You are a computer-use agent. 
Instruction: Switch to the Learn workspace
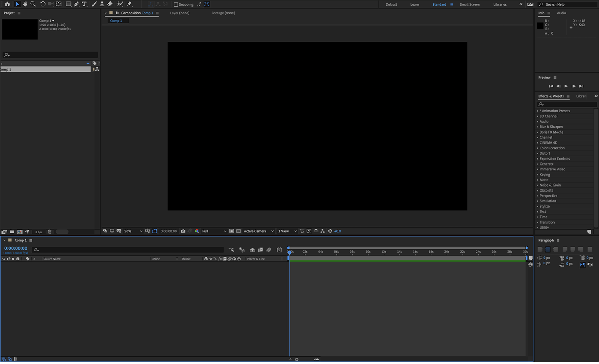pos(414,4)
